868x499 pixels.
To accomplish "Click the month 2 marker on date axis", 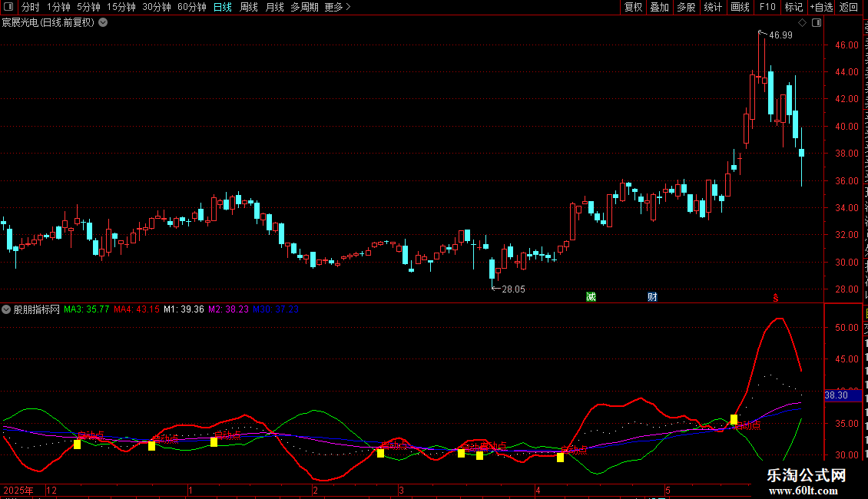I will tap(315, 491).
